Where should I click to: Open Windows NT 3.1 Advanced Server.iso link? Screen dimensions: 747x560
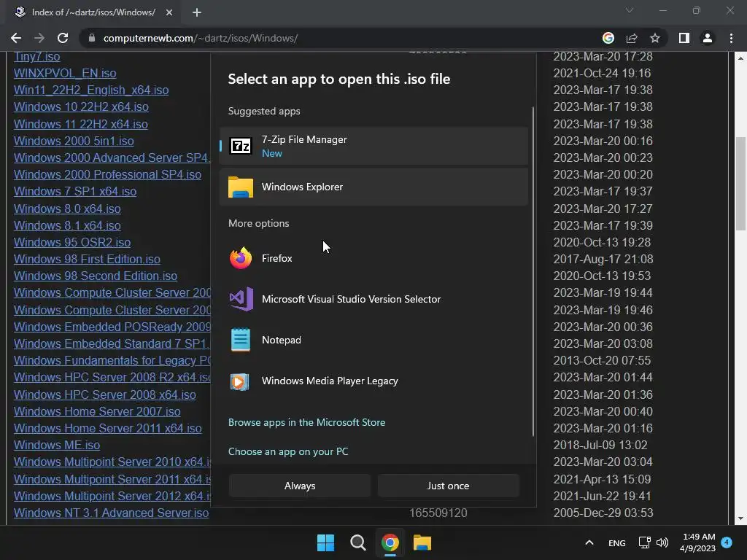(x=111, y=513)
